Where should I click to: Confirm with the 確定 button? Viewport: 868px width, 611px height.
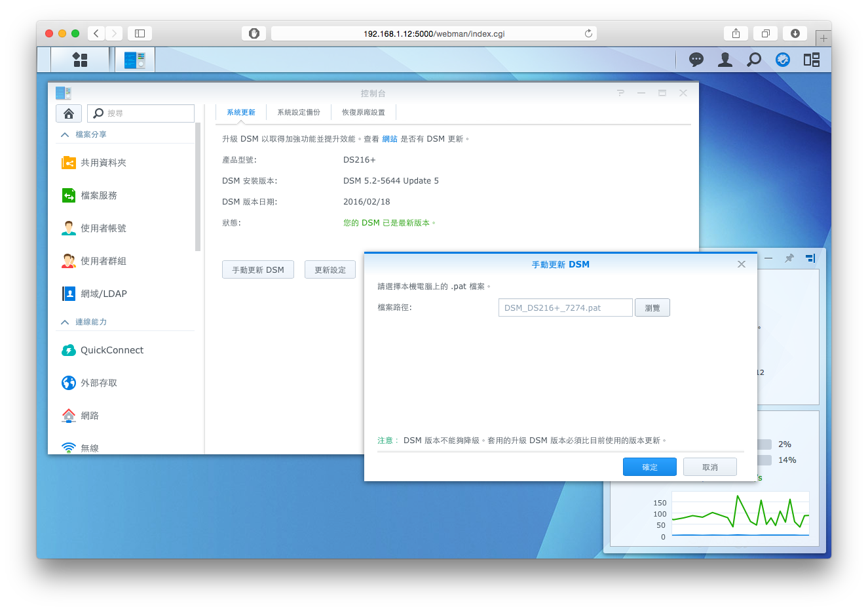tap(650, 467)
